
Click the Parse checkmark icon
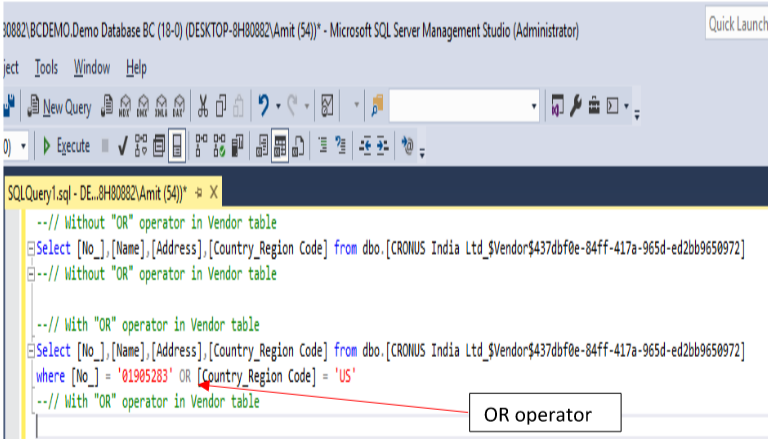[x=123, y=146]
